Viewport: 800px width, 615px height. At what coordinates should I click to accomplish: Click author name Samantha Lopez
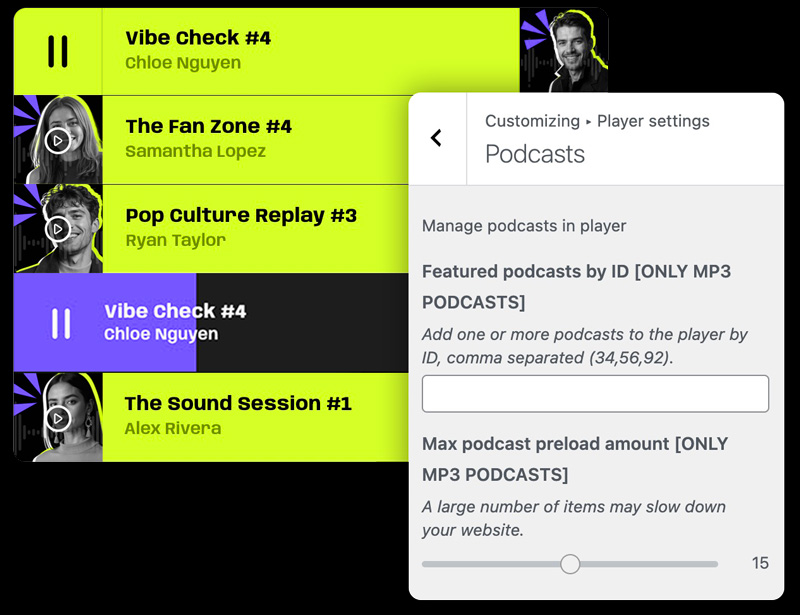195,152
